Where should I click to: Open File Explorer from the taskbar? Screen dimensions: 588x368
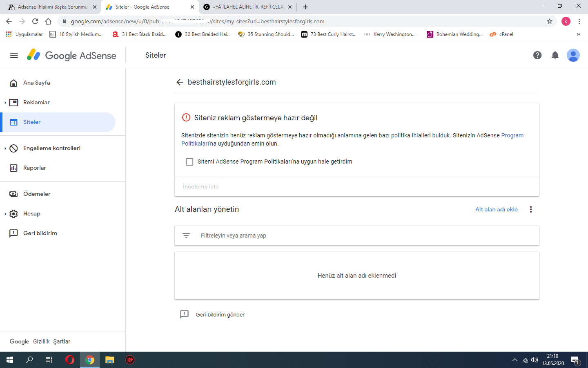click(109, 360)
